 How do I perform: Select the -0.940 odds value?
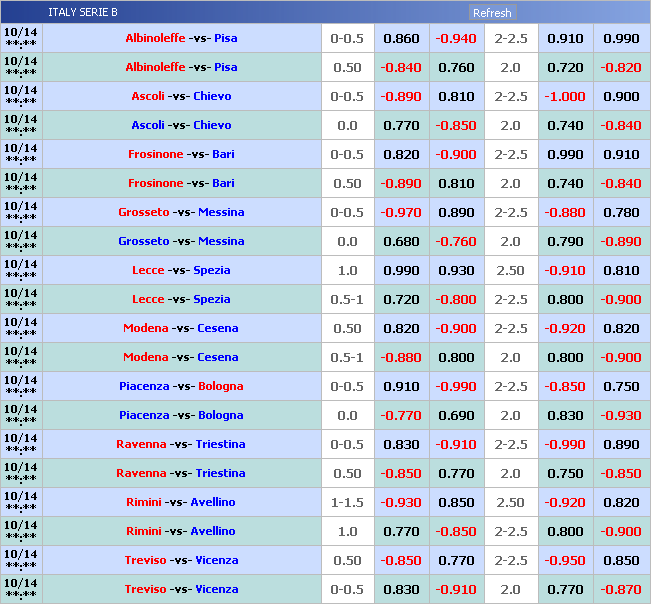click(x=455, y=38)
